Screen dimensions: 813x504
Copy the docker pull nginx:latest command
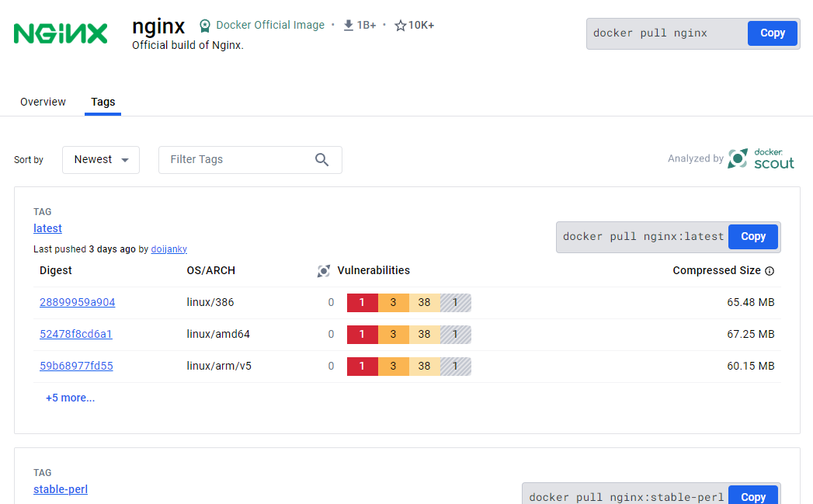753,236
